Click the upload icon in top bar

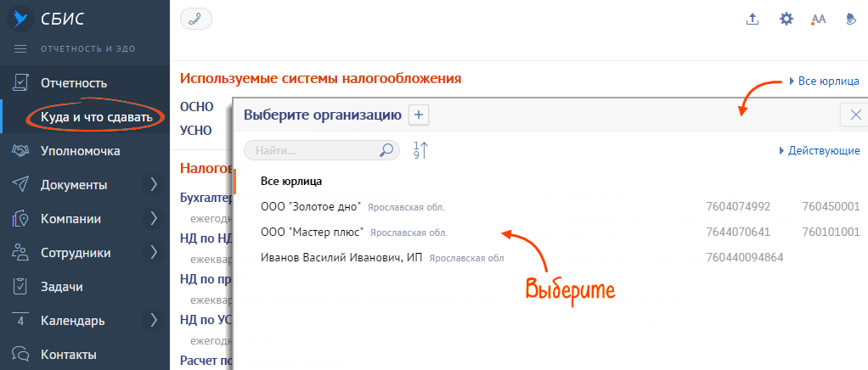(x=752, y=19)
